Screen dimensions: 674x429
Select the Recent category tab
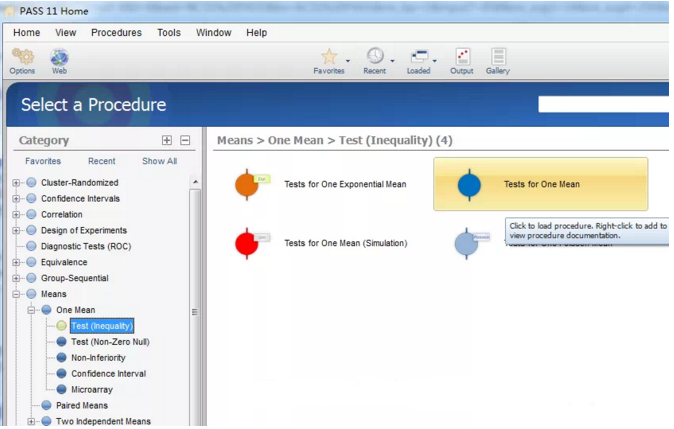click(x=101, y=161)
